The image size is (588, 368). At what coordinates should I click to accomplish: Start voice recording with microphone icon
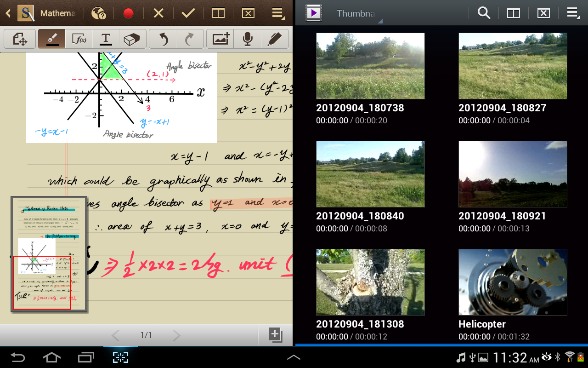(x=248, y=39)
